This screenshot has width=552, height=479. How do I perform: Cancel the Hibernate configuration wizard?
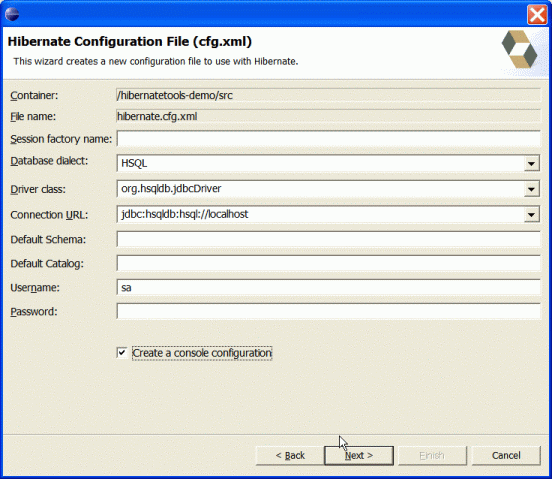click(506, 455)
